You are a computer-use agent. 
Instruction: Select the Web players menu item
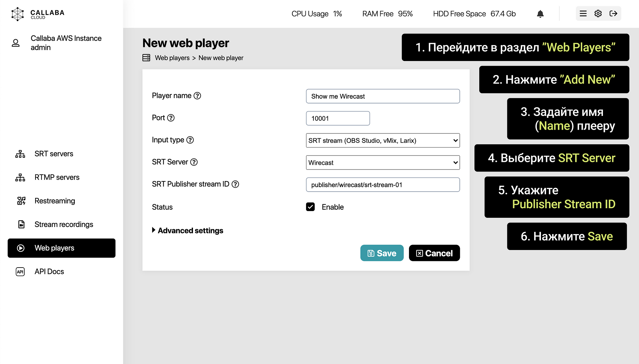[x=61, y=248]
